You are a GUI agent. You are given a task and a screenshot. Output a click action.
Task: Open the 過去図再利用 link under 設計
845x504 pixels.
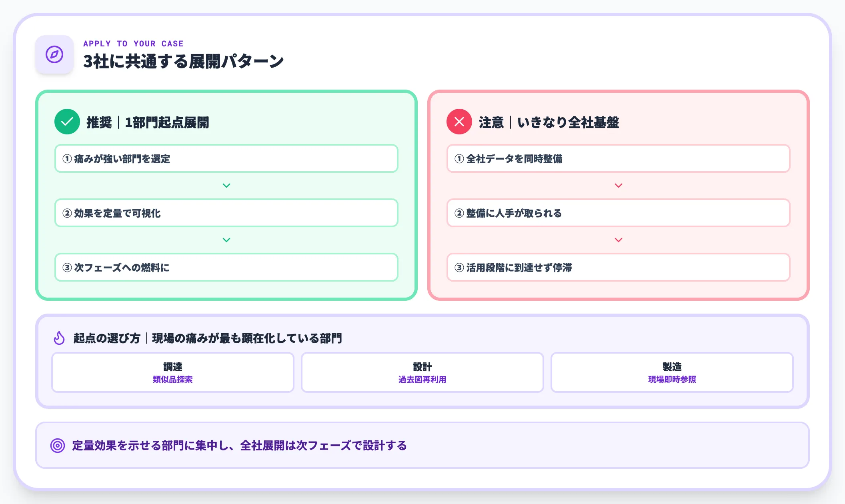tap(422, 380)
